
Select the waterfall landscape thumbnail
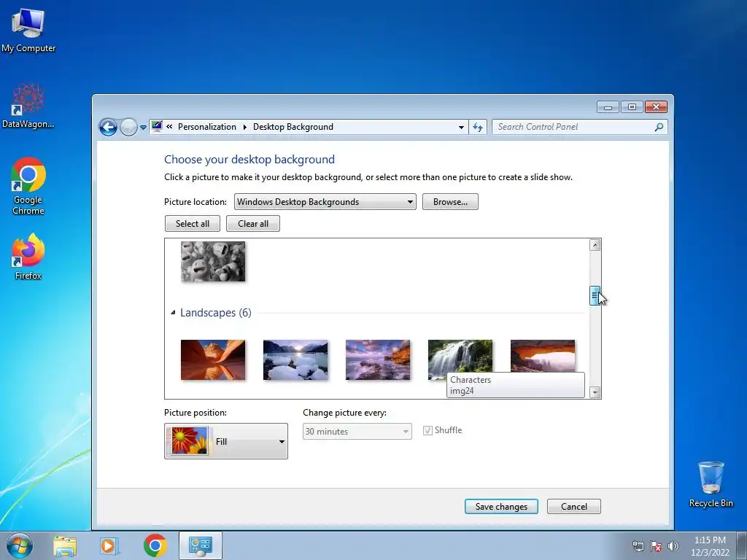pyautogui.click(x=460, y=357)
